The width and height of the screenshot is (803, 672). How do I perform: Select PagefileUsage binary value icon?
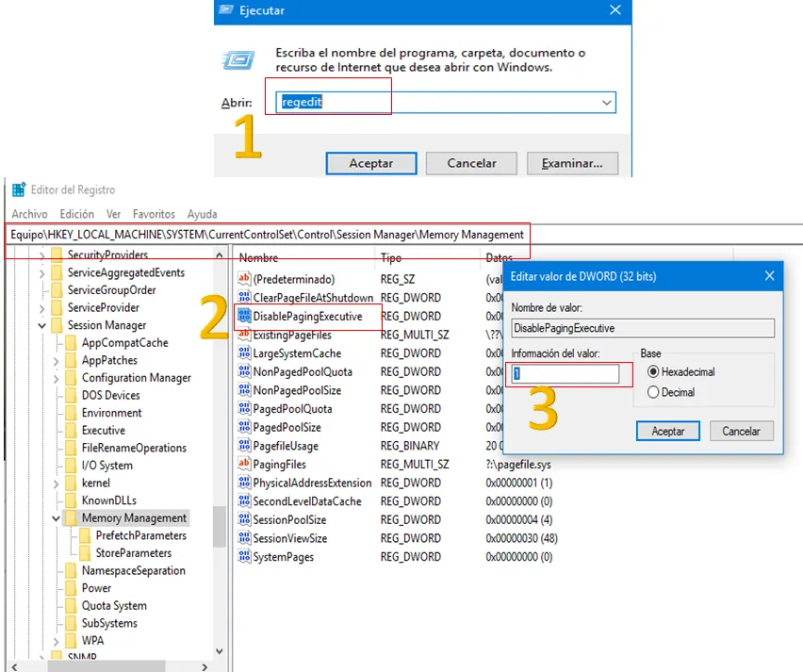pos(244,445)
